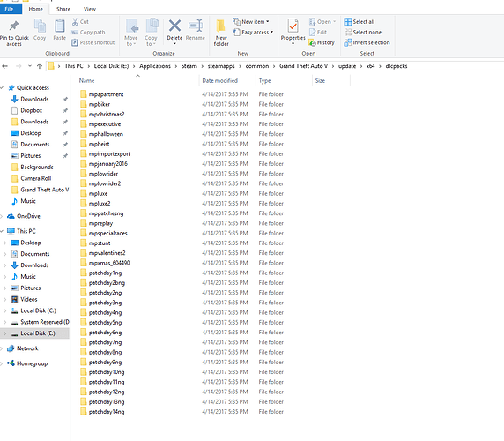The height and width of the screenshot is (441, 504).
Task: Sort by Date modified column header
Action: tap(220, 81)
